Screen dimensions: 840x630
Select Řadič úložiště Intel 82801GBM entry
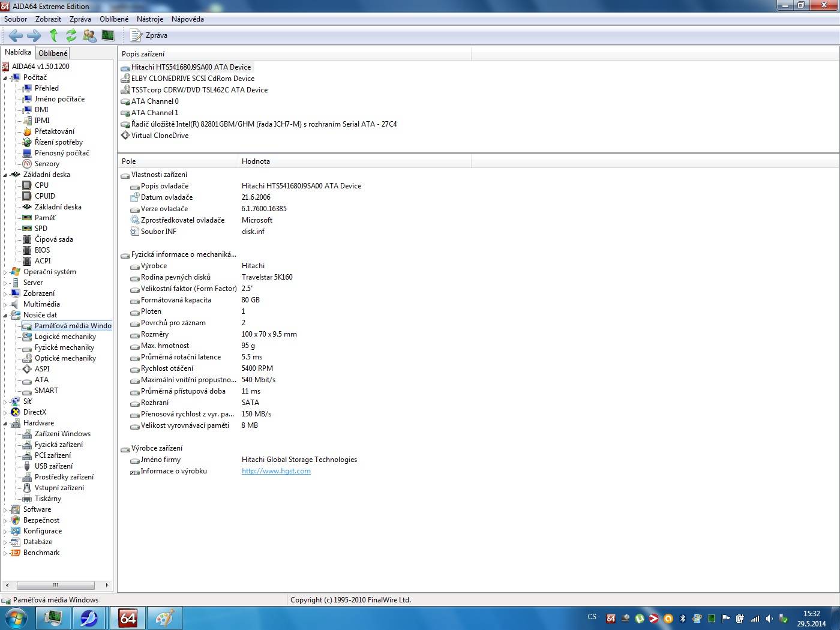click(264, 124)
